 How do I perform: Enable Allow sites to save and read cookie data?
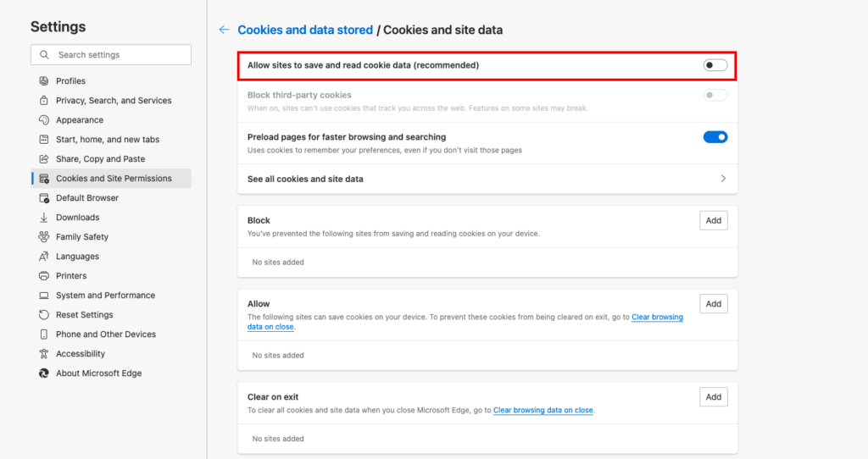coord(715,65)
